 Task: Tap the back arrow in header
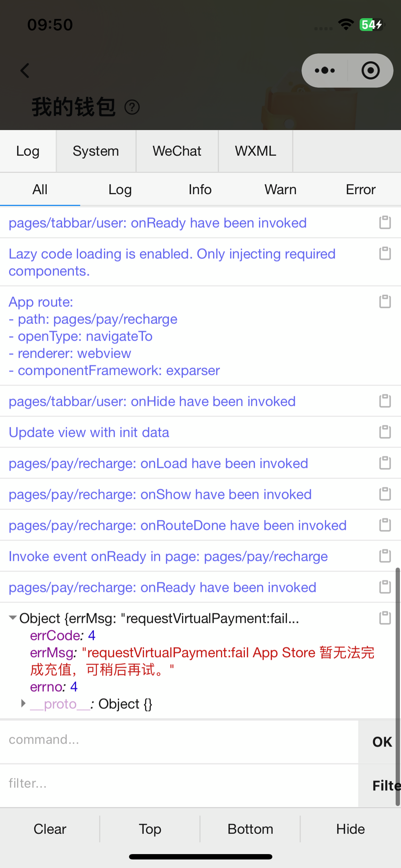25,71
